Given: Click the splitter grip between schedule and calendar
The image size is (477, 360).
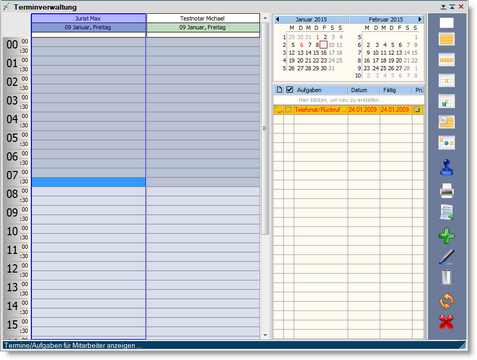Looking at the screenshot, I should pyautogui.click(x=265, y=128).
